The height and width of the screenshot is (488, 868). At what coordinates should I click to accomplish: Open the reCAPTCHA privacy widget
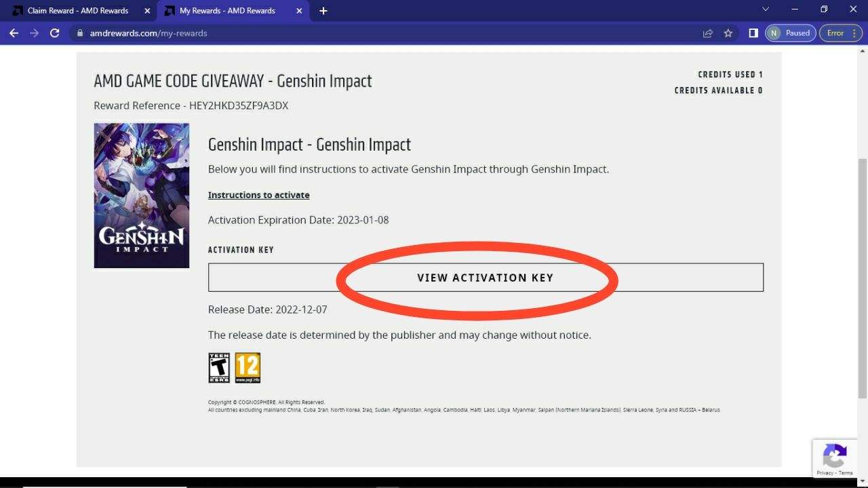click(x=835, y=458)
